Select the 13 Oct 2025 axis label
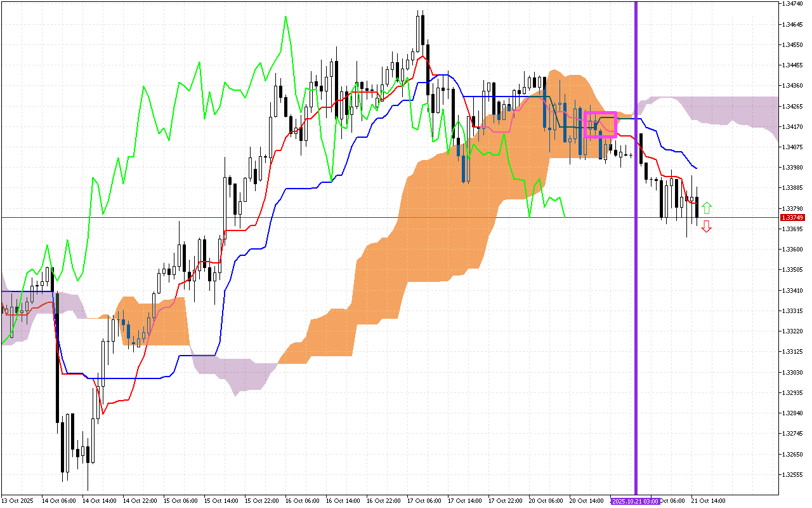This screenshot has height=508, width=812. click(19, 500)
